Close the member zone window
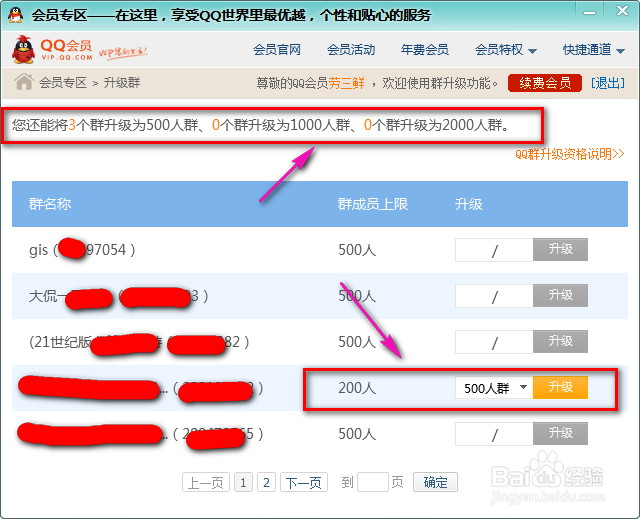Screen dimensions: 640x519 point(622,11)
